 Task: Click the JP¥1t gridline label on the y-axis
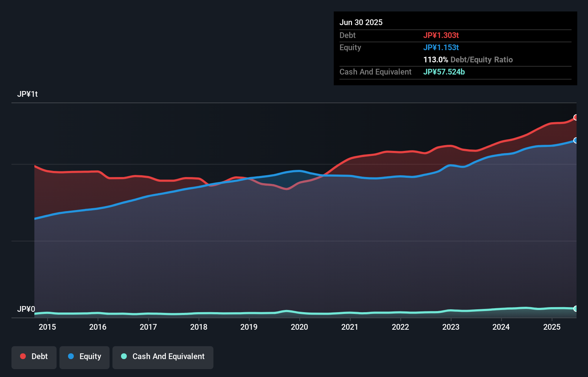pos(28,94)
